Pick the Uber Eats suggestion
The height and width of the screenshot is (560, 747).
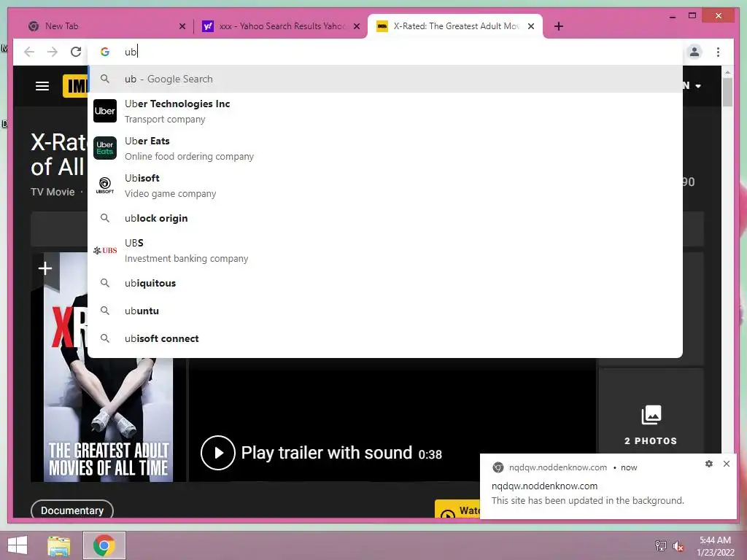coord(385,148)
